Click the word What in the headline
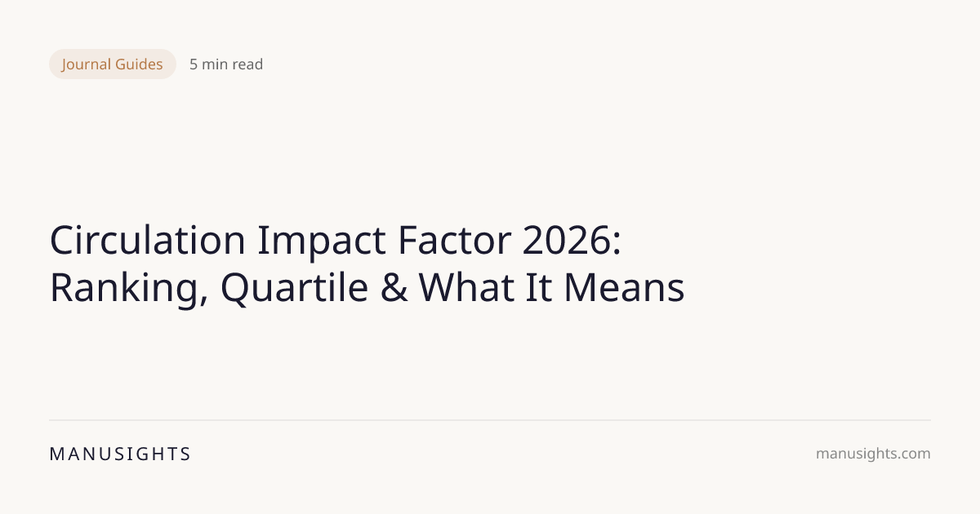 pyautogui.click(x=470, y=288)
